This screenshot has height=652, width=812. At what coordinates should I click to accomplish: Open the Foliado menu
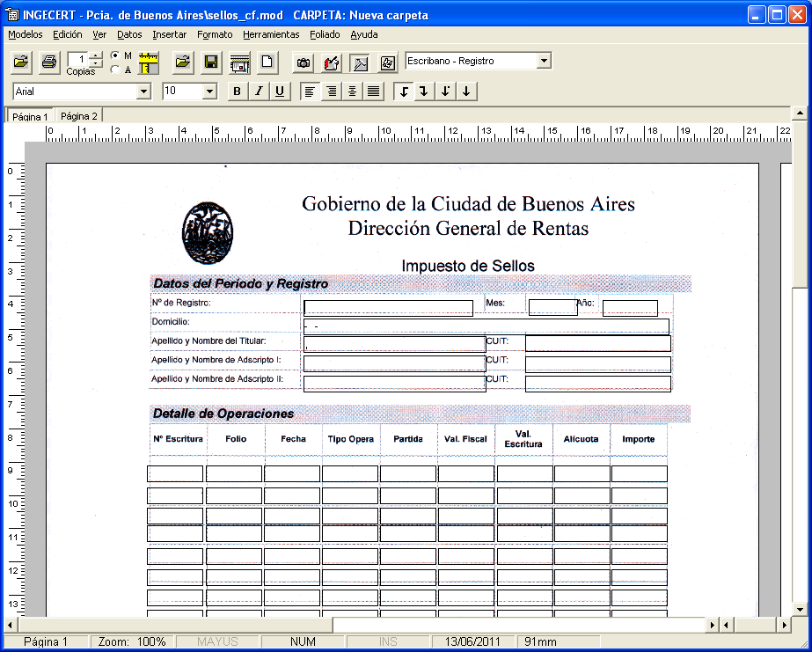(x=325, y=34)
